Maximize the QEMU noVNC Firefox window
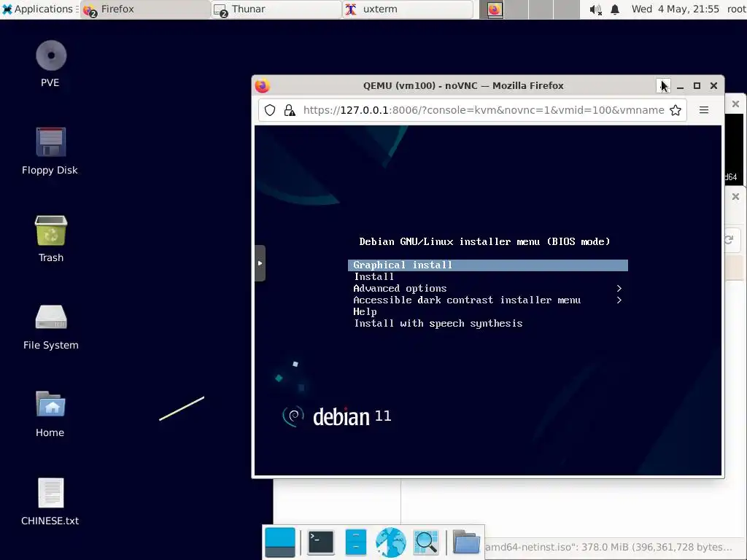This screenshot has width=747, height=560. coord(697,86)
